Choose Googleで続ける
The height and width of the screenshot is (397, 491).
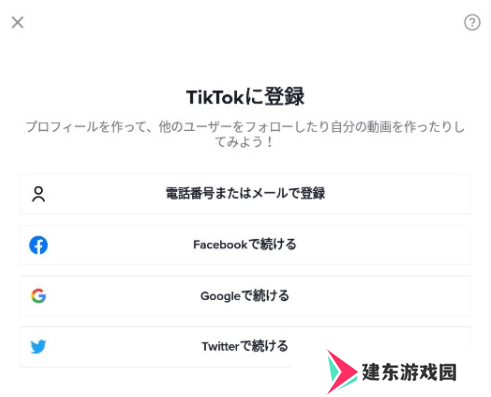[x=245, y=296]
